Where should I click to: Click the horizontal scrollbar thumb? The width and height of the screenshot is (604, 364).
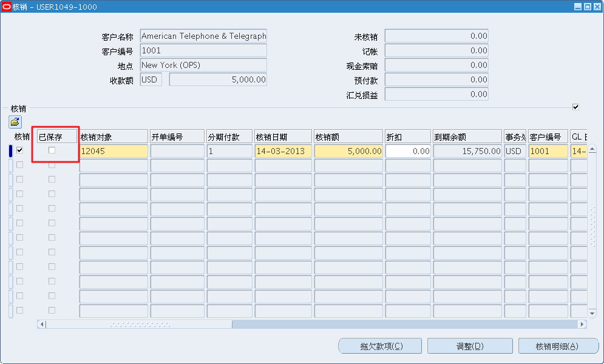coord(139,325)
